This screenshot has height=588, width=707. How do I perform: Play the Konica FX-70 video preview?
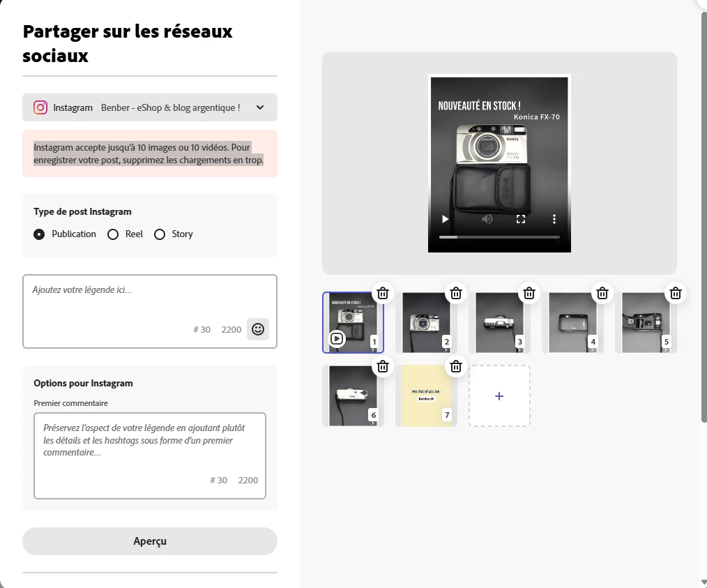point(445,219)
